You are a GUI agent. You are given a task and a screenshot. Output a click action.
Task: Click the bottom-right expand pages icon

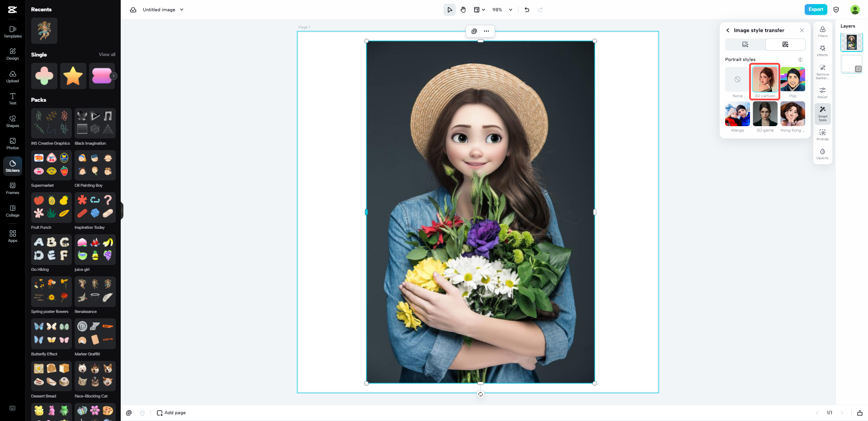pos(860,413)
